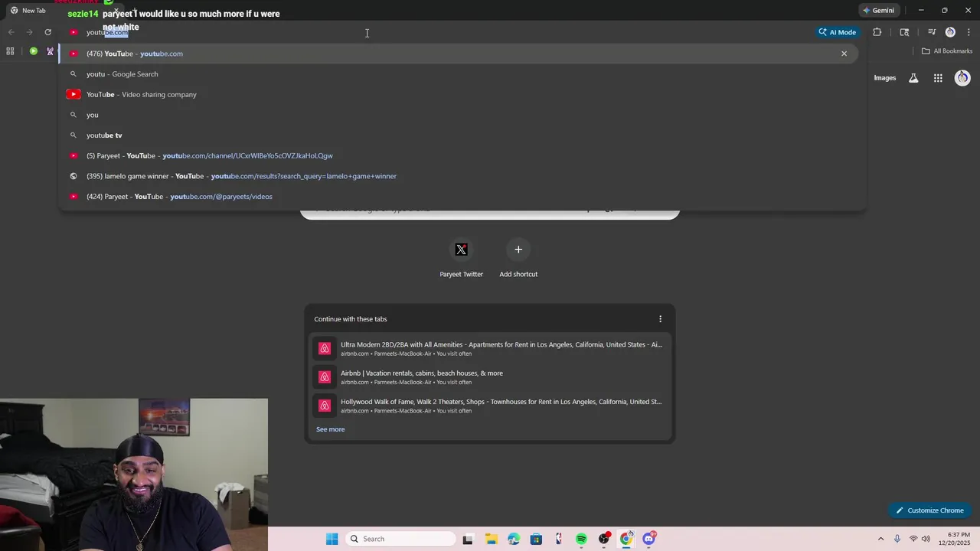Viewport: 980px width, 551px height.
Task: Open the apps grid in bookmarks bar
Action: (10, 51)
